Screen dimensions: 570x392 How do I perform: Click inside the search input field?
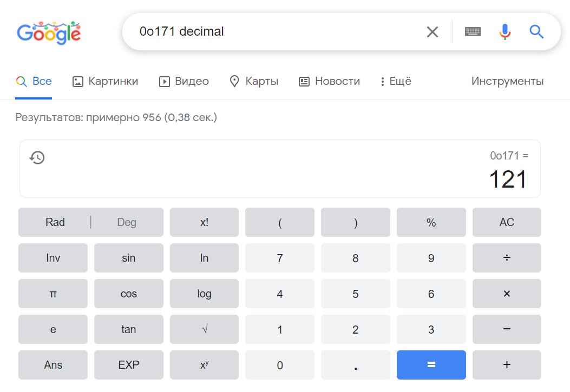point(271,31)
